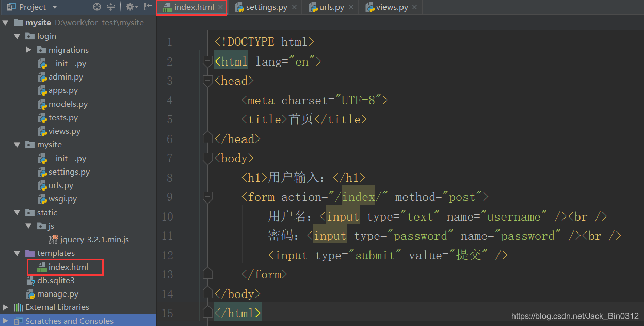The width and height of the screenshot is (644, 326).
Task: Fold the head block on line 3
Action: pyautogui.click(x=207, y=81)
